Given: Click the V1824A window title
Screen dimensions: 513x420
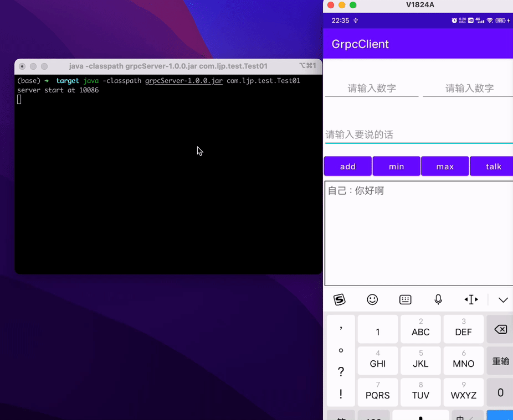Looking at the screenshot, I should (x=420, y=5).
